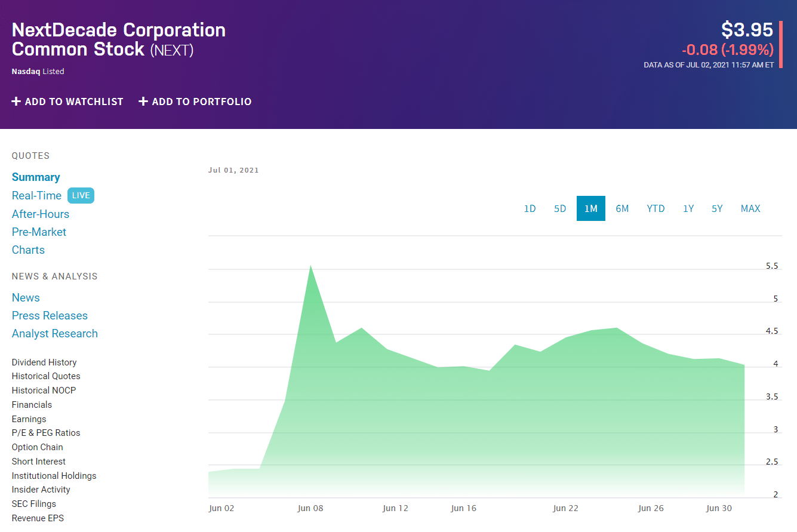Select the 1M chart range

click(591, 208)
